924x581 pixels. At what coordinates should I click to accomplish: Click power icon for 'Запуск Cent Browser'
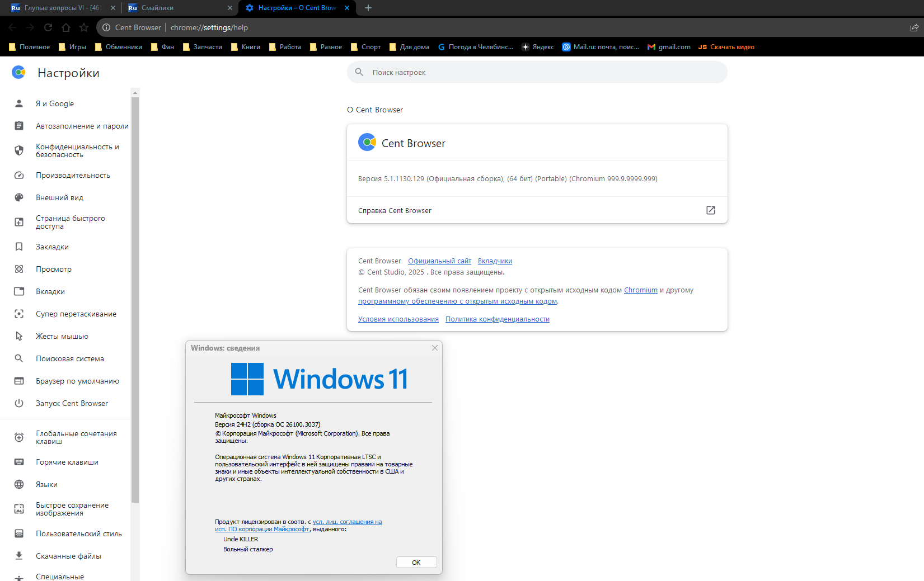tap(19, 403)
